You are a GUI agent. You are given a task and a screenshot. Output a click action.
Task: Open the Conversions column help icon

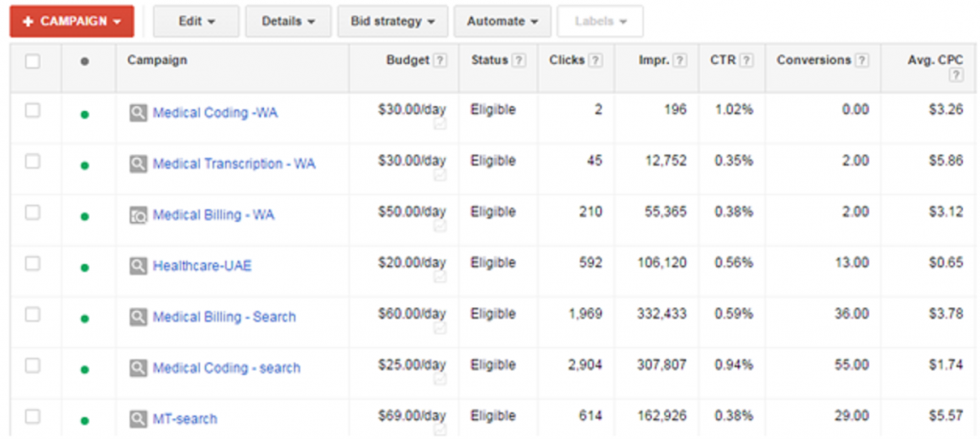coord(862,60)
